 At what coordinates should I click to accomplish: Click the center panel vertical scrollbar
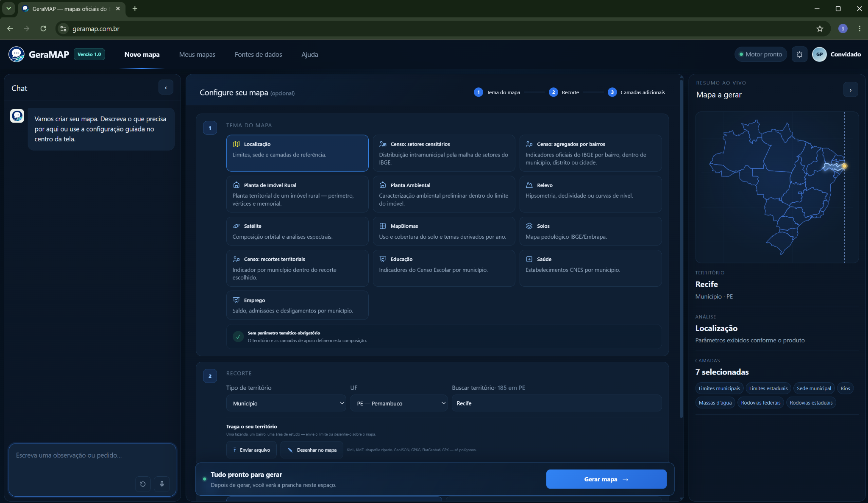(682, 248)
